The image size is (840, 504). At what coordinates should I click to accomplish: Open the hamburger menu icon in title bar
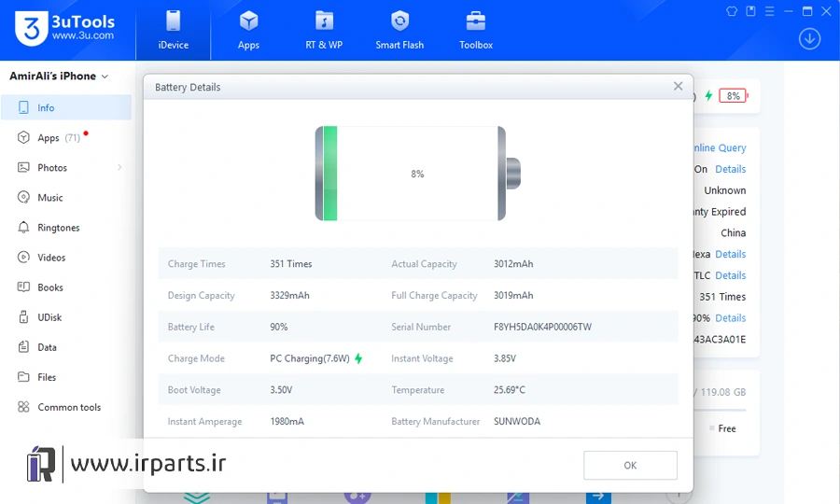pos(770,11)
